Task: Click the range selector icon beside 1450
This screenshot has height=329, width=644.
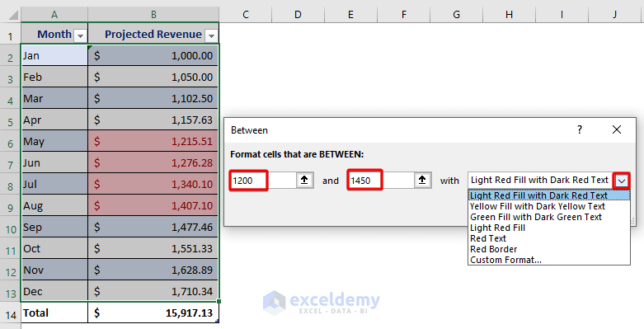Action: coord(422,180)
